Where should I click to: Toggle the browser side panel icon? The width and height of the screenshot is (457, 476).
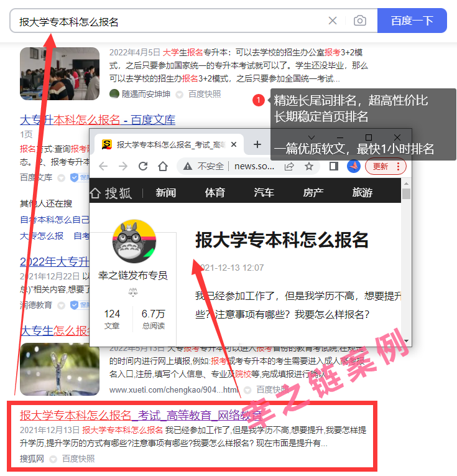coord(334,166)
